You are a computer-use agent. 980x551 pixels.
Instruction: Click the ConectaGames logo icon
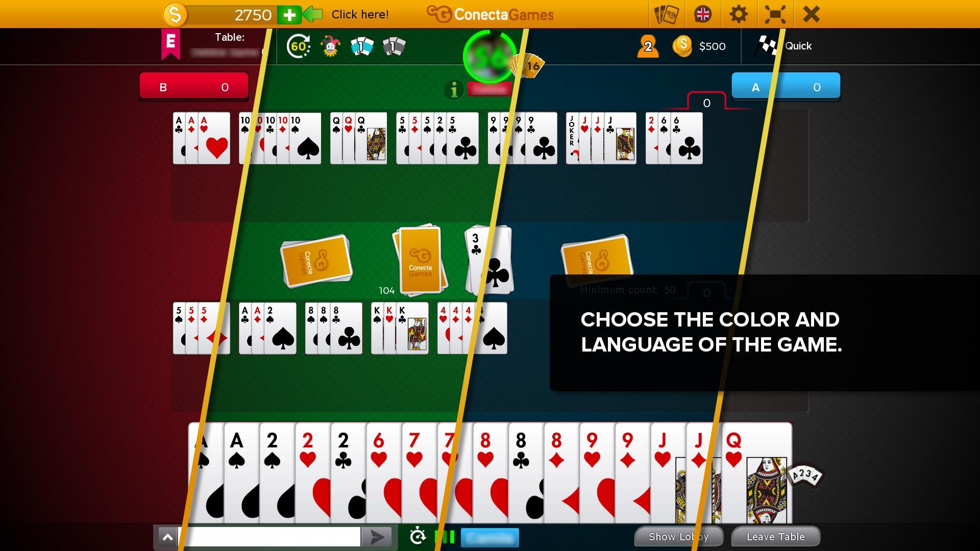433,13
